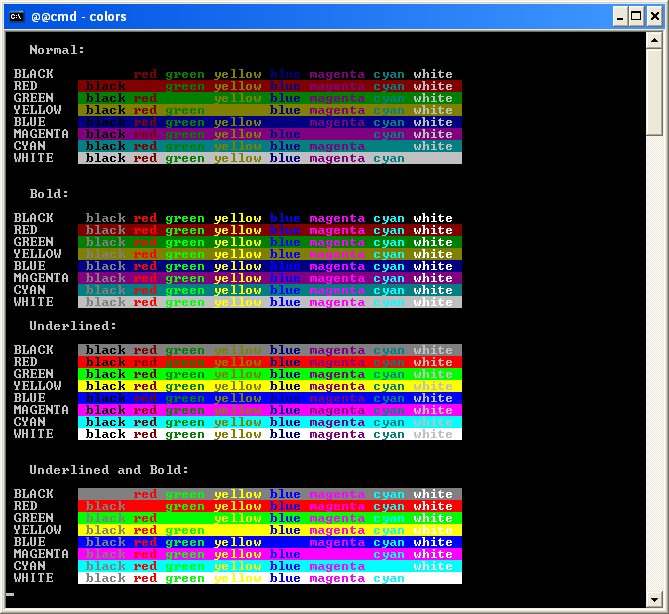Screen dimensions: 669x614
Task: Minimize the cmd colors window
Action: 618,16
